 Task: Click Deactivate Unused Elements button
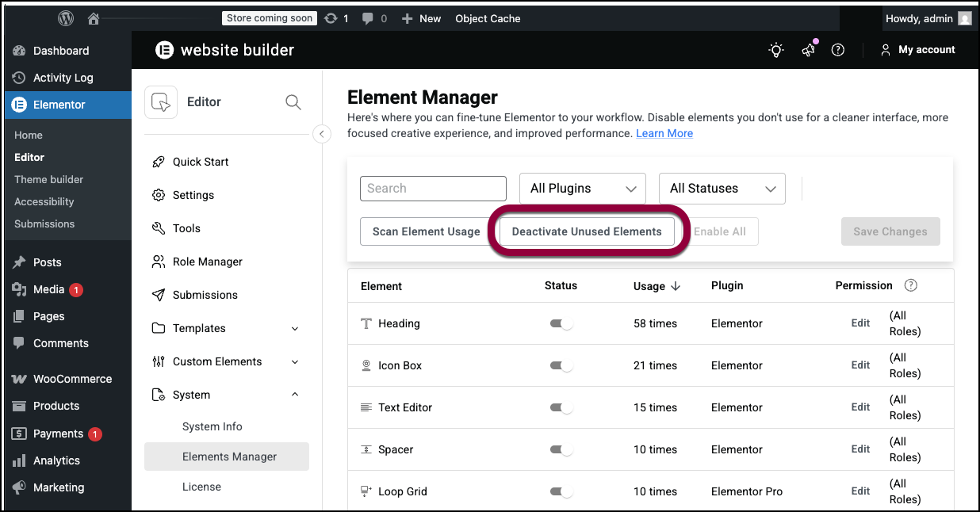(x=587, y=231)
